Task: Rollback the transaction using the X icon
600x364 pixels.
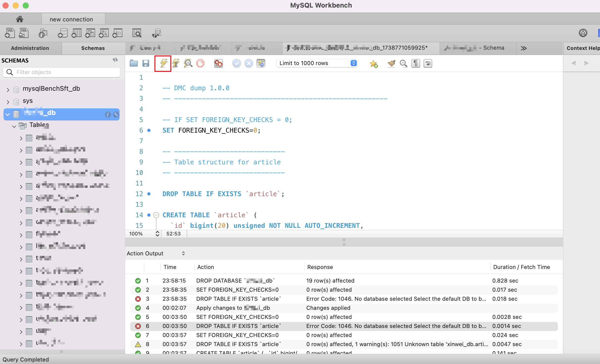Action: point(249,63)
